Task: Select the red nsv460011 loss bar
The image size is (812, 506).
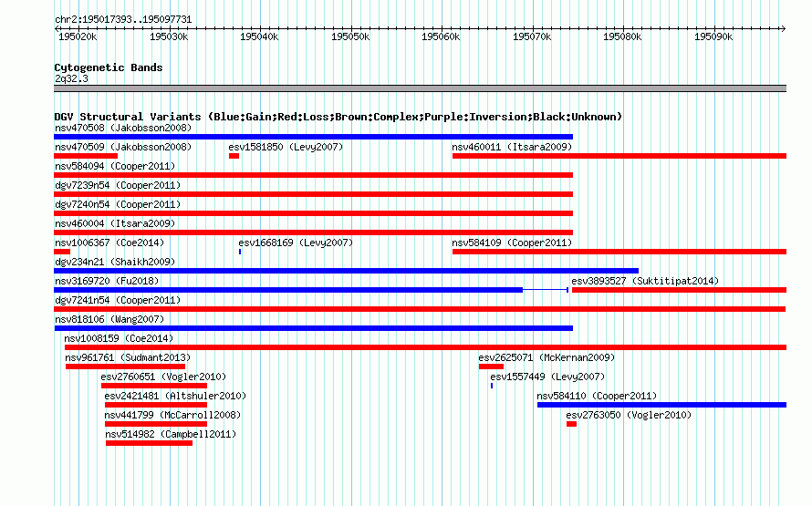Action: (619, 156)
